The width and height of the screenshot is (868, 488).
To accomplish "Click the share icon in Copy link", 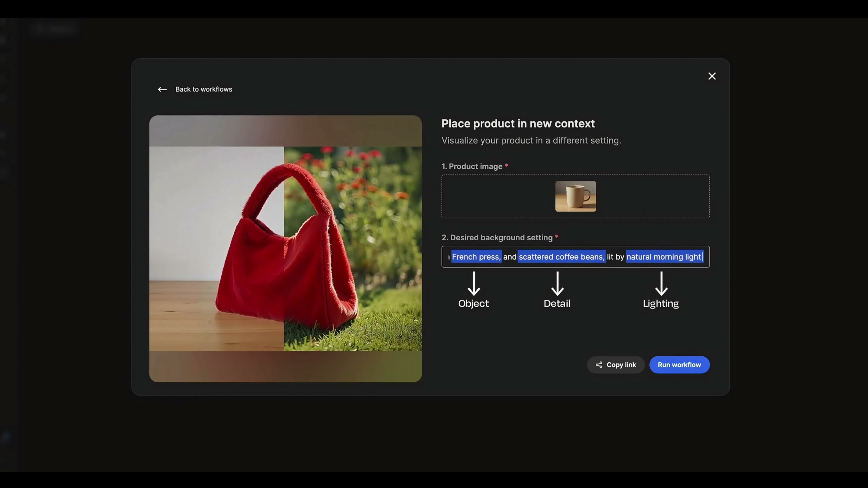I will pyautogui.click(x=599, y=365).
